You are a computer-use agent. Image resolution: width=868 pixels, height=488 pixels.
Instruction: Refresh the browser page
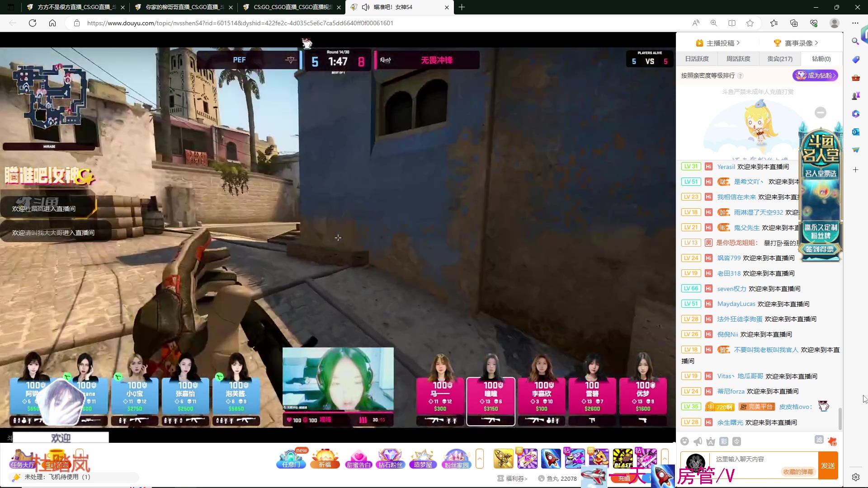click(33, 23)
